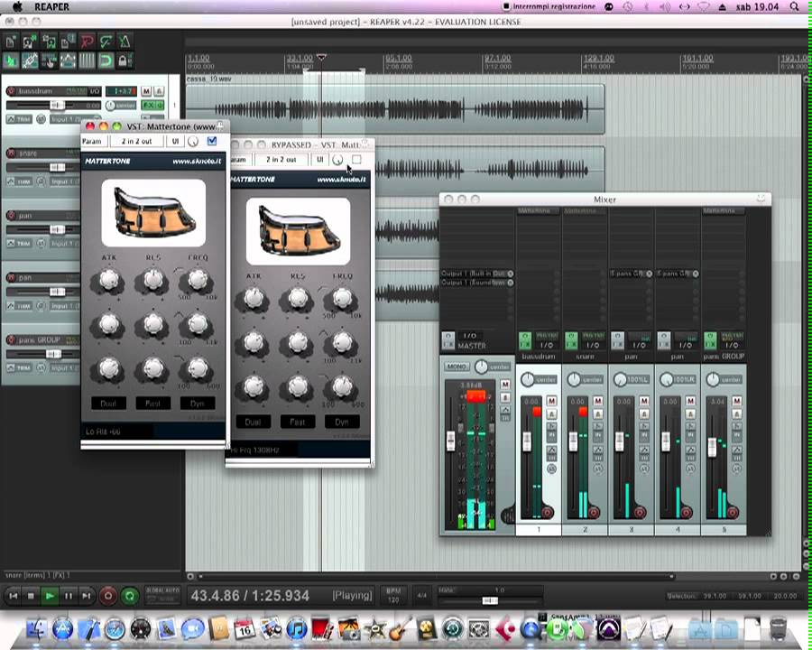Click Dual button in front Mattertone plugin

pyautogui.click(x=108, y=404)
